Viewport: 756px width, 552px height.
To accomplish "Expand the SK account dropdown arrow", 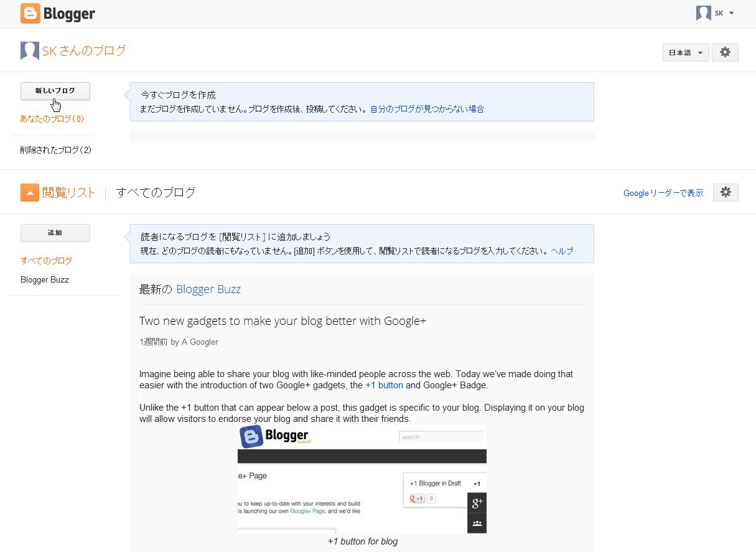I will 731,13.
